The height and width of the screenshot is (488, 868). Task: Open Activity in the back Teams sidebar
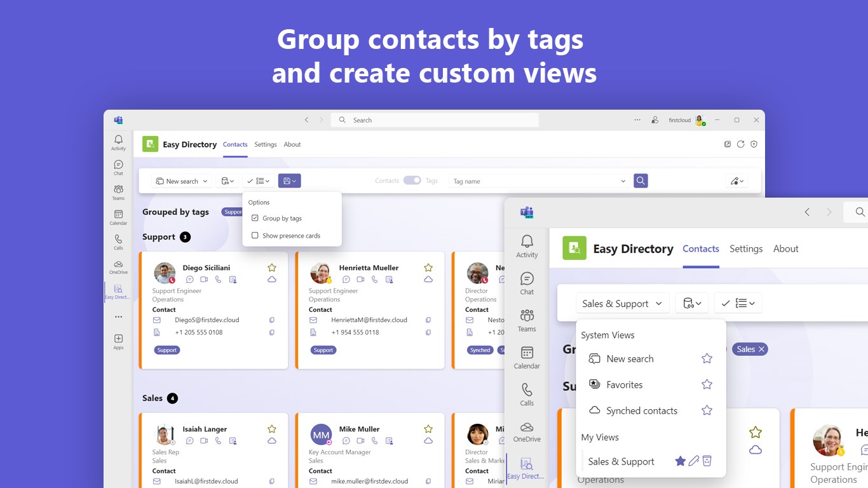point(118,142)
